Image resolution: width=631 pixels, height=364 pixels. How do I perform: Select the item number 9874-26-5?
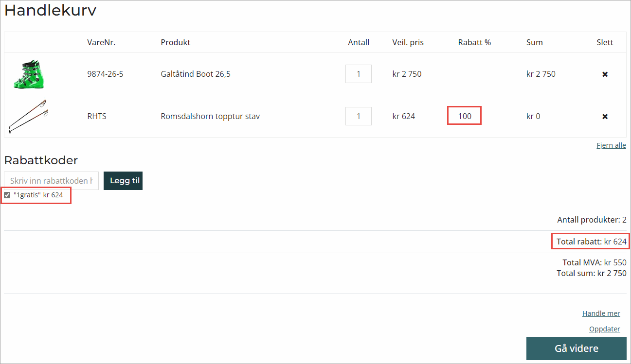click(105, 74)
